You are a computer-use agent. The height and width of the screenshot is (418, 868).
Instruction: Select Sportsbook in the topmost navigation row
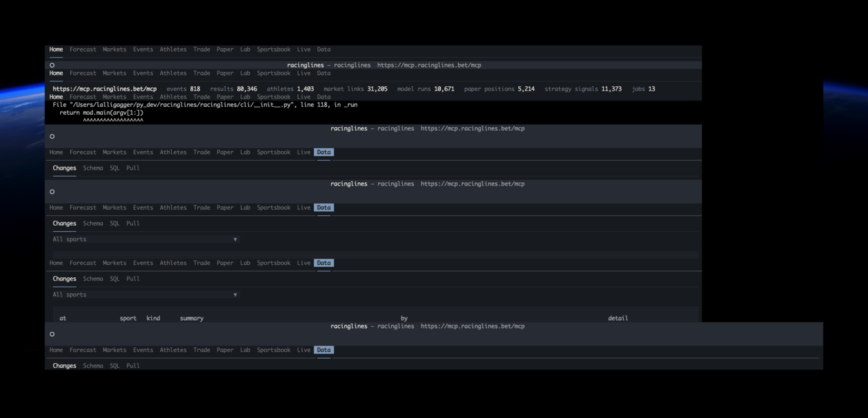273,50
